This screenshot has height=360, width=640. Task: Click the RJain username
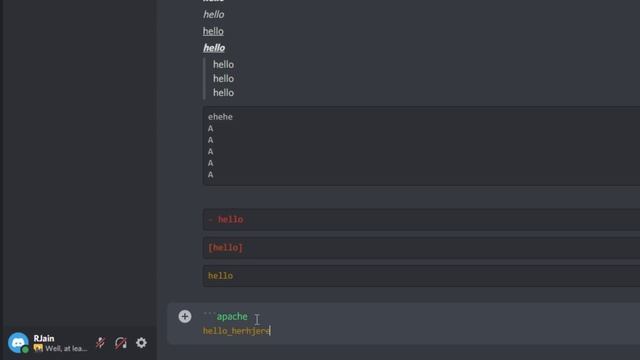(44, 338)
